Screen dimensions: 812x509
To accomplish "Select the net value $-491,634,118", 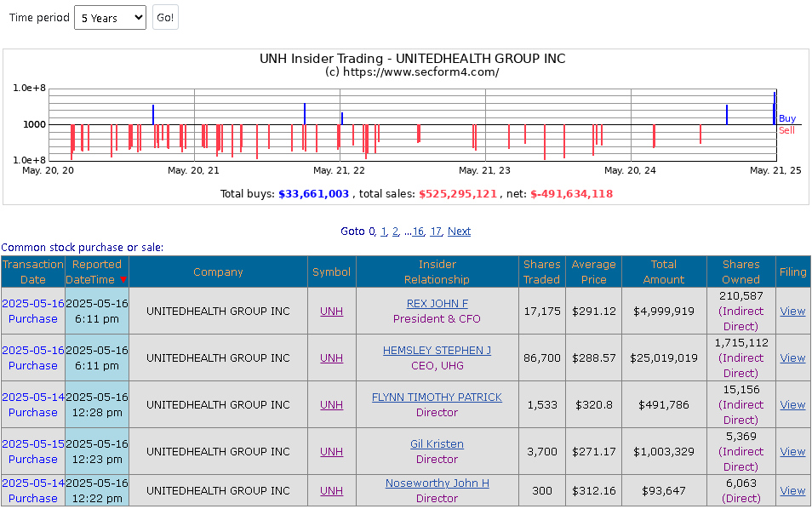I will click(572, 194).
